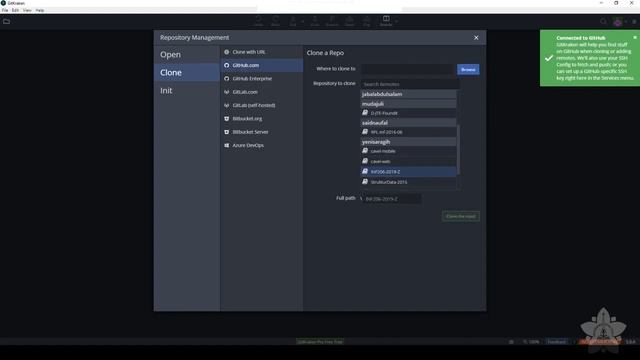Click the repo icon beside cavei-mobile
This screenshot has height=360, width=640.
coord(365,151)
